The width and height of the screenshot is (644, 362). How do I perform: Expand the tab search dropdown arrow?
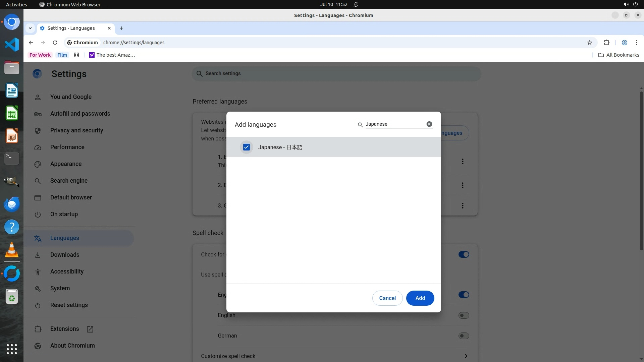pyautogui.click(x=30, y=28)
